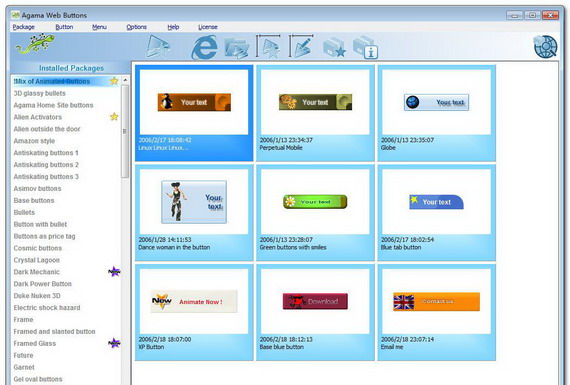Screen dimensions: 570x385
Task: Click the package with star icon
Action: pyautogui.click(x=334, y=47)
